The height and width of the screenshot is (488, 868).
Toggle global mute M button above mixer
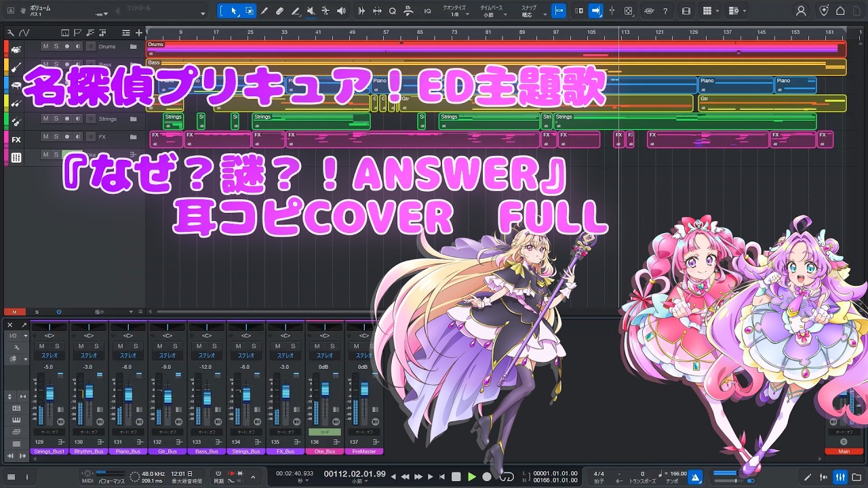point(14,312)
